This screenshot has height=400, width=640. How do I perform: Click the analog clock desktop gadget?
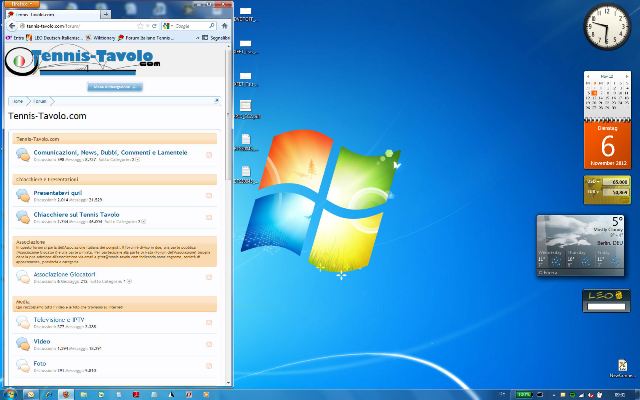point(607,27)
